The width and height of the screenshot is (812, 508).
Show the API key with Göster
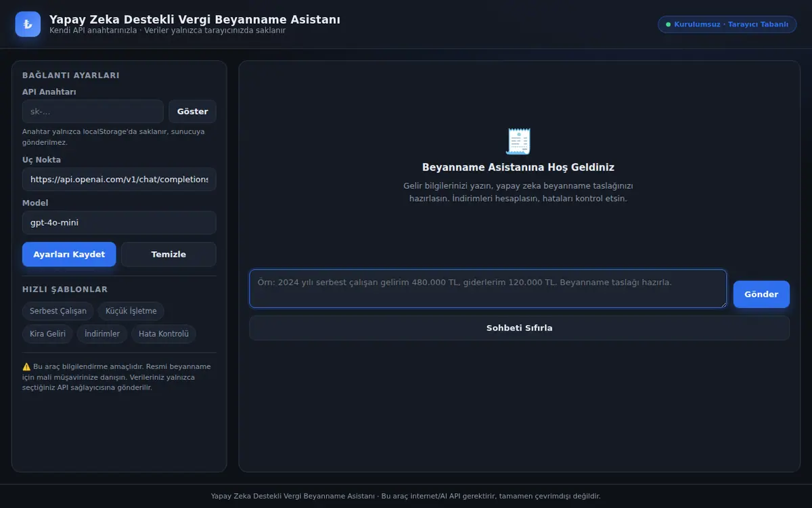pos(192,112)
